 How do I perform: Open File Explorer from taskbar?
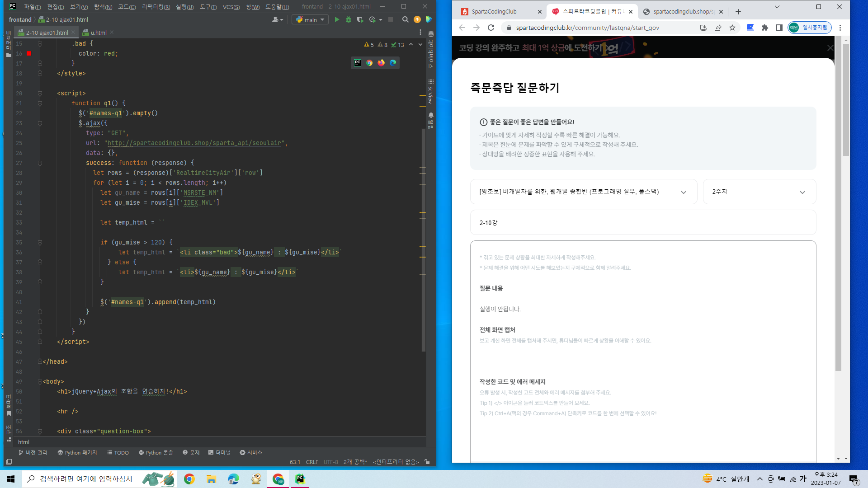pyautogui.click(x=211, y=479)
